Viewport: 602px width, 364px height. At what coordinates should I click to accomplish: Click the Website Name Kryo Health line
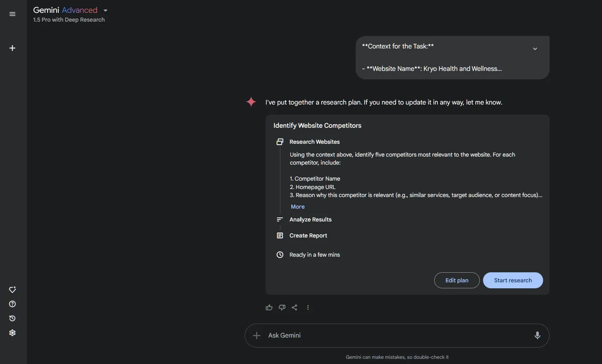[432, 68]
